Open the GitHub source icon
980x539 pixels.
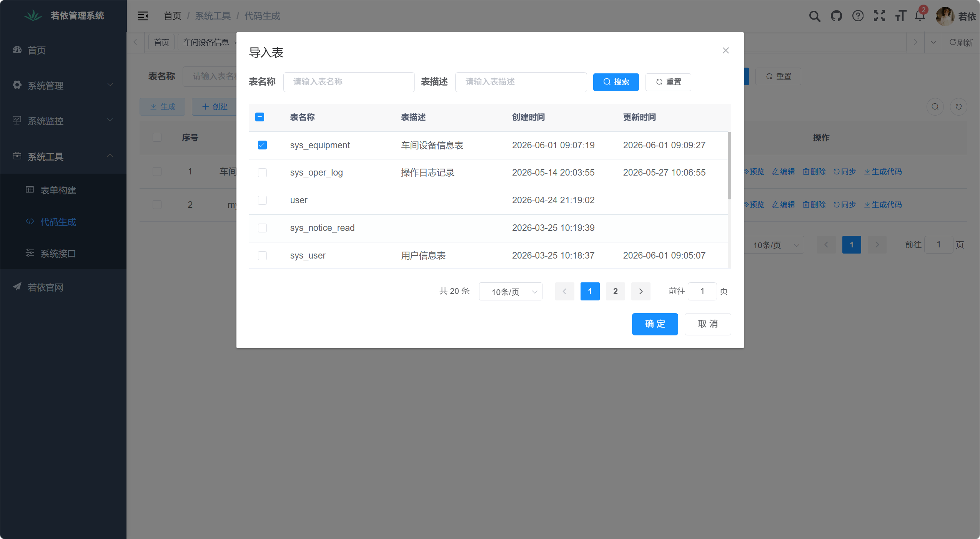tap(836, 16)
